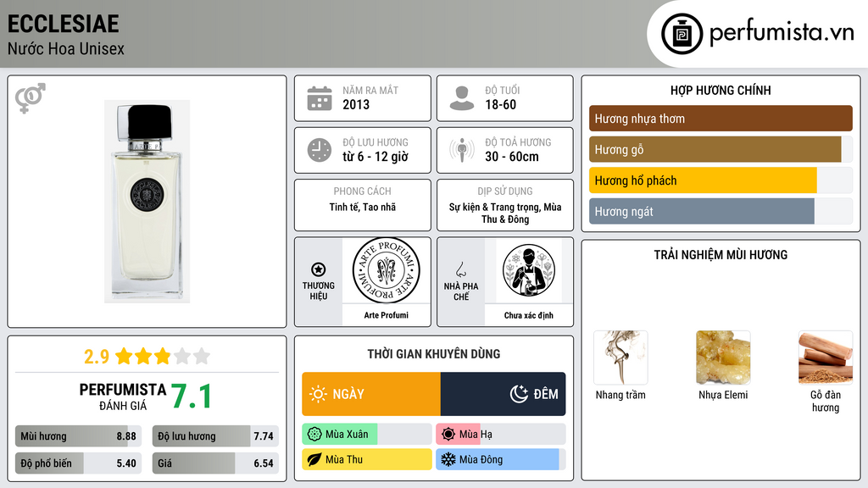
Task: Click the 2.9 star rating number
Action: tap(97, 357)
